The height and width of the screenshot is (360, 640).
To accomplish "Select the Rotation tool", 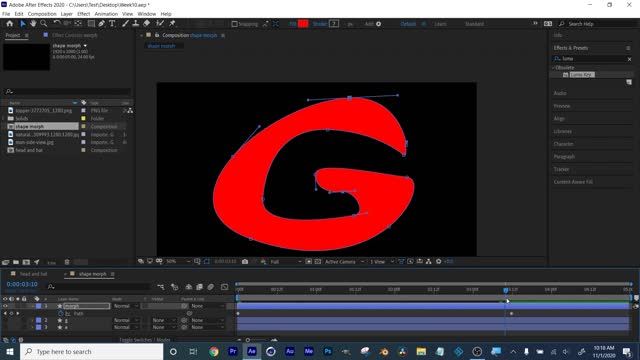I will click(57, 24).
